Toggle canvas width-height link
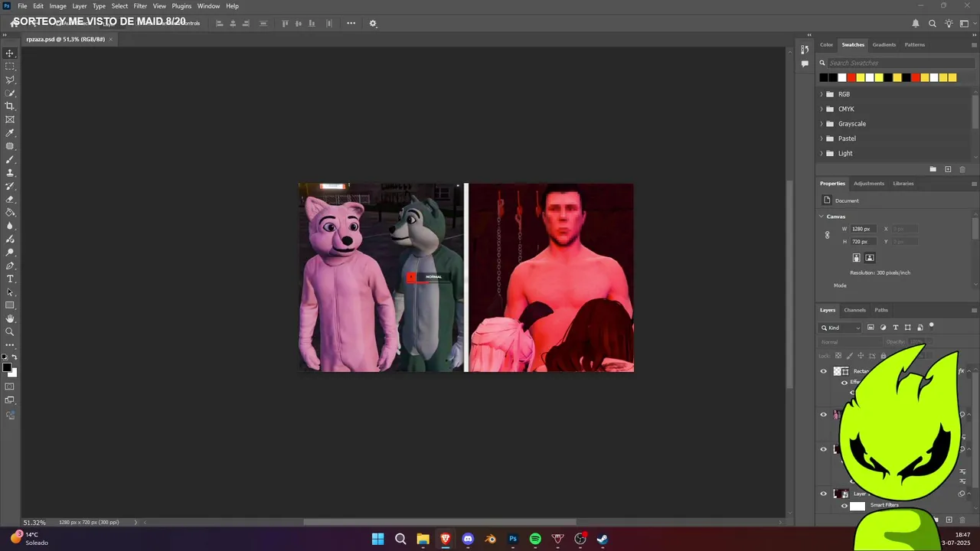 (828, 235)
